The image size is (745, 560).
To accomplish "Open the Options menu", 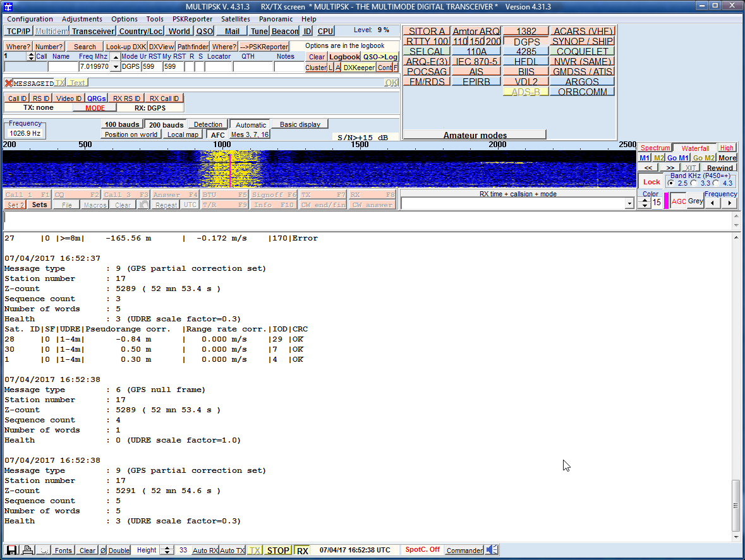I will click(x=124, y=19).
